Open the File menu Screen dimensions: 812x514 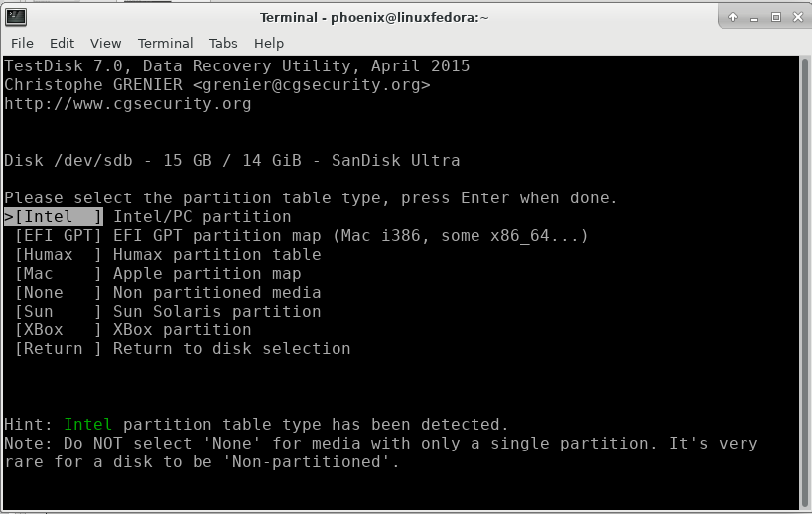coord(22,43)
